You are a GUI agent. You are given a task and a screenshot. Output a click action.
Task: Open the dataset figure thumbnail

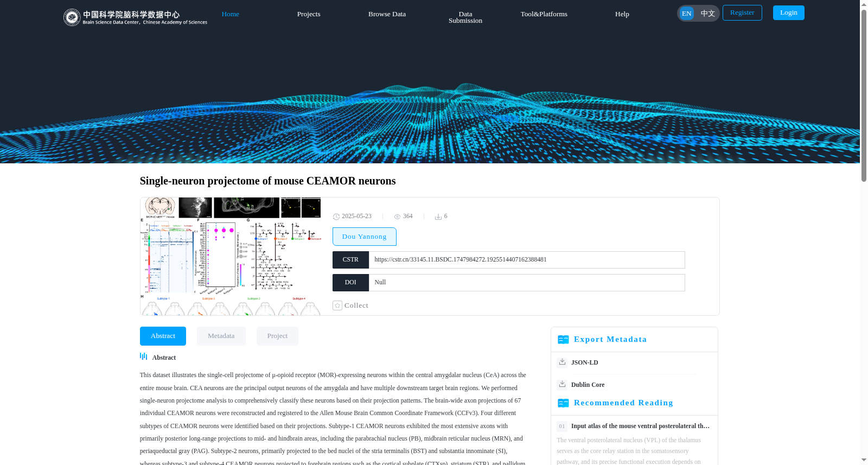231,256
